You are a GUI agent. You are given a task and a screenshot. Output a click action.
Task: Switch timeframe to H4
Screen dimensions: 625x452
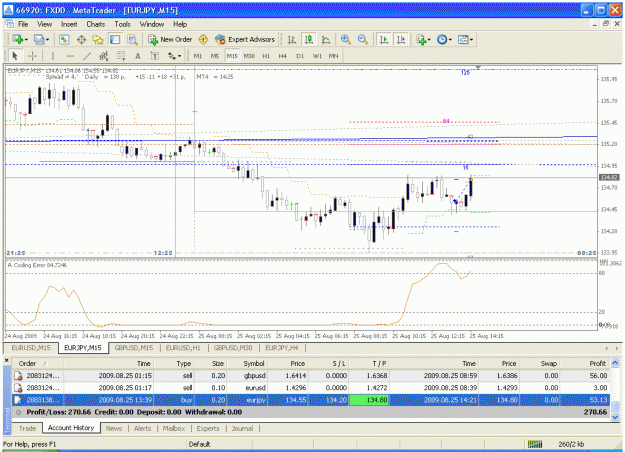(x=283, y=56)
